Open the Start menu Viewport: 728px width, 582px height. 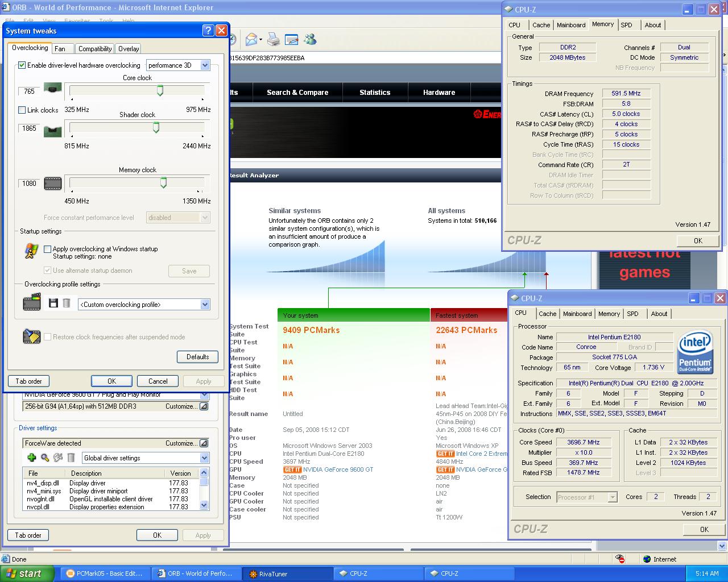(x=27, y=573)
